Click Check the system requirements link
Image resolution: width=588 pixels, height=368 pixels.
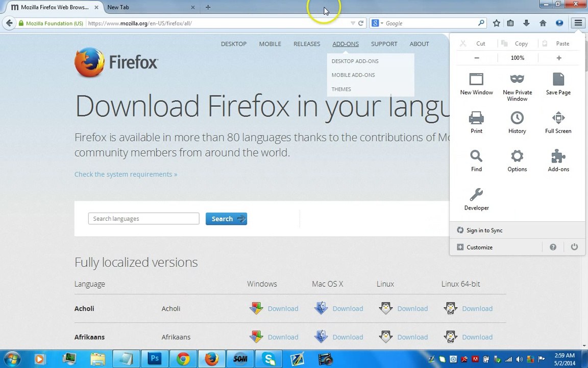coord(126,174)
